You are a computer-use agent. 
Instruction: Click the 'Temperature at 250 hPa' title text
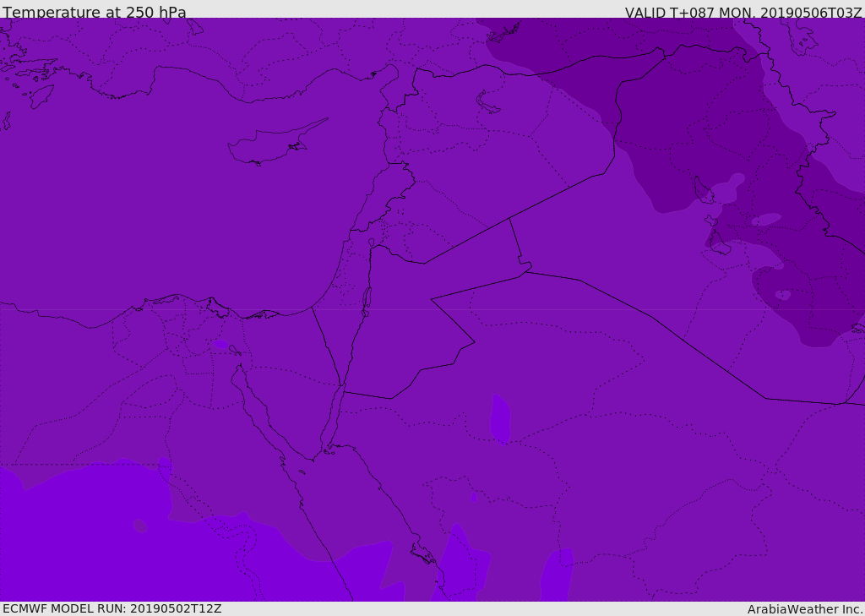[95, 12]
